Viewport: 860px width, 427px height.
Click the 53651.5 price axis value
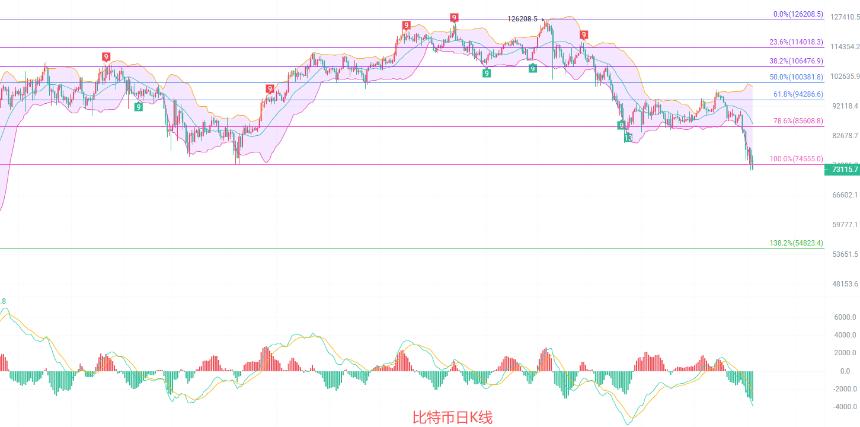tap(847, 254)
